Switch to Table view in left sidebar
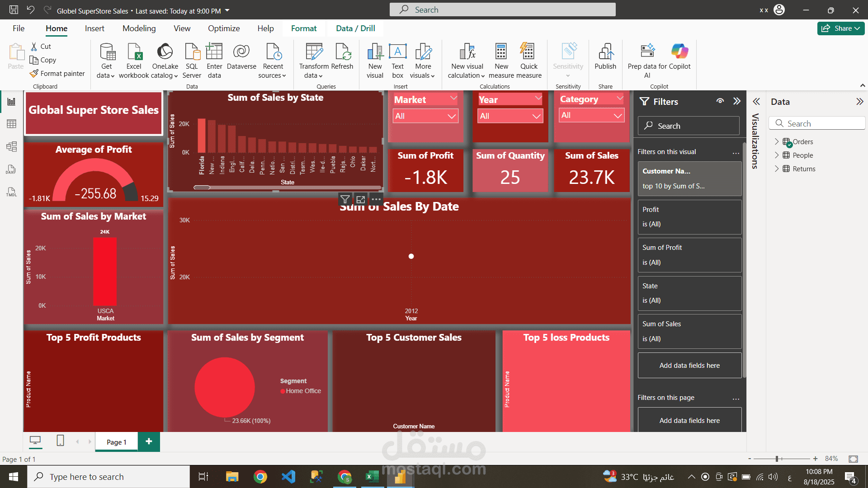 [x=11, y=124]
